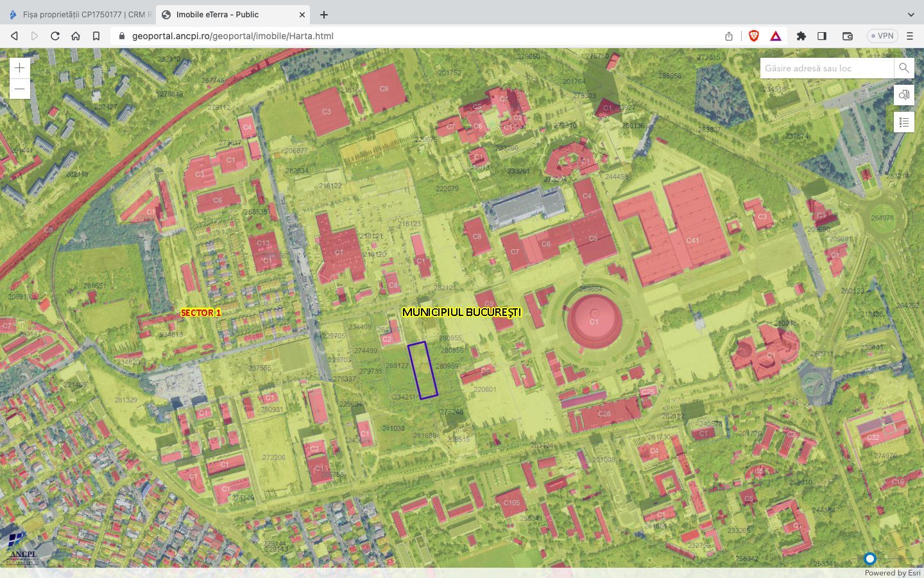Reload the geoportal page

55,36
